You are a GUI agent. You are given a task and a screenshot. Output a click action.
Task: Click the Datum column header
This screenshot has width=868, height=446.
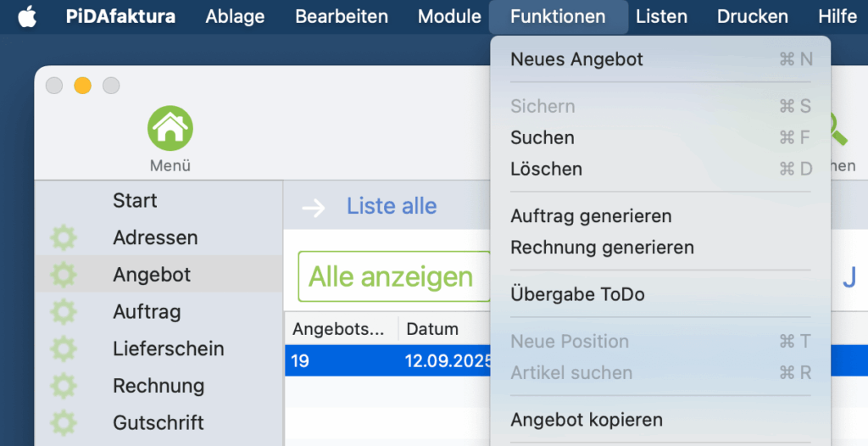click(432, 329)
